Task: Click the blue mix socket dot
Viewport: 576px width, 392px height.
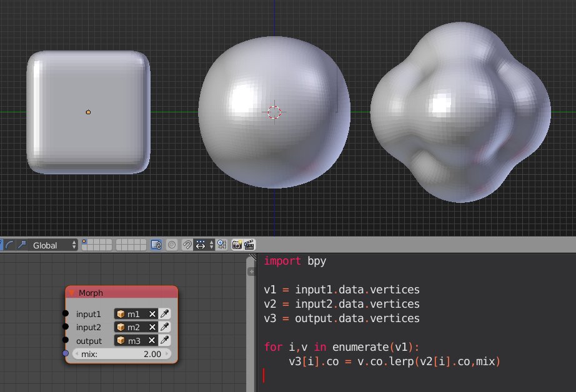Action: (66, 353)
